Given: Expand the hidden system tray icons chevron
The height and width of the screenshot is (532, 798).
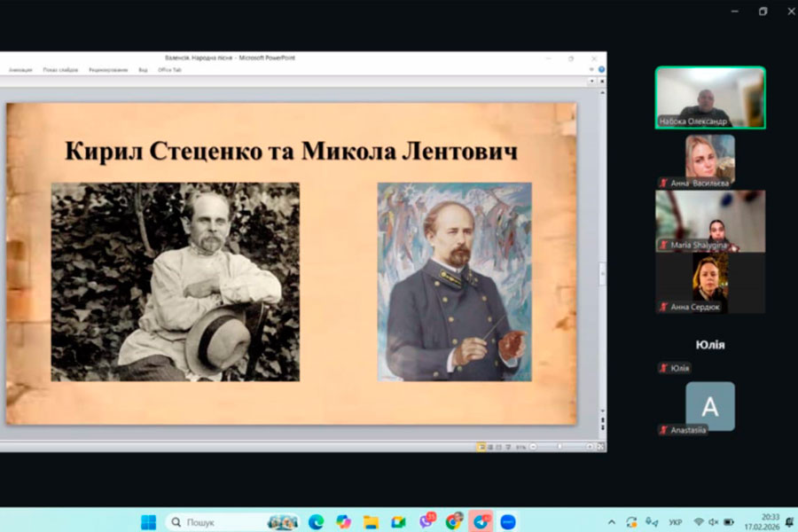Looking at the screenshot, I should point(611,522).
